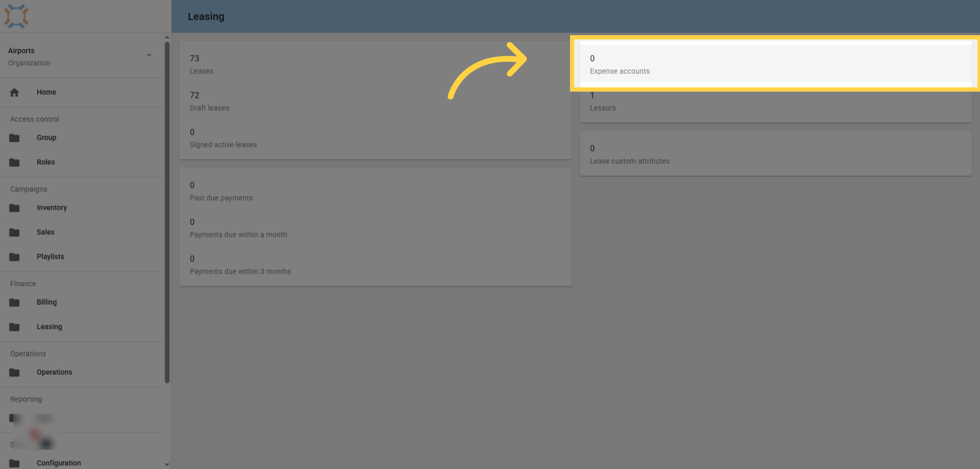The image size is (980, 469).
Task: Click the folder icon beside Leasing
Action: click(14, 327)
